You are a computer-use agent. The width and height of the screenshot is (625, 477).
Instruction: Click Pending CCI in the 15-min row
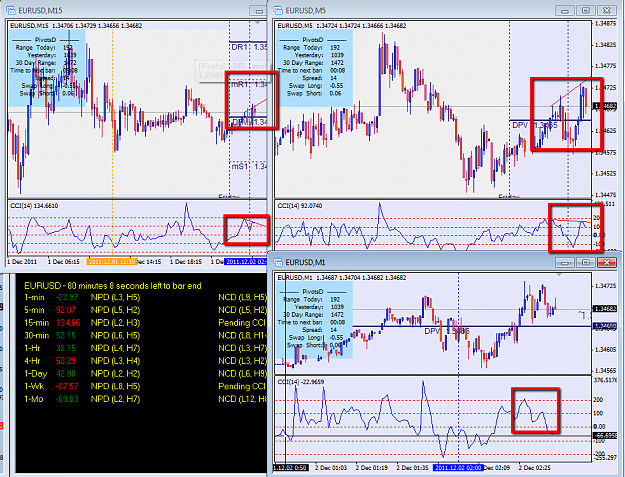coord(242,323)
